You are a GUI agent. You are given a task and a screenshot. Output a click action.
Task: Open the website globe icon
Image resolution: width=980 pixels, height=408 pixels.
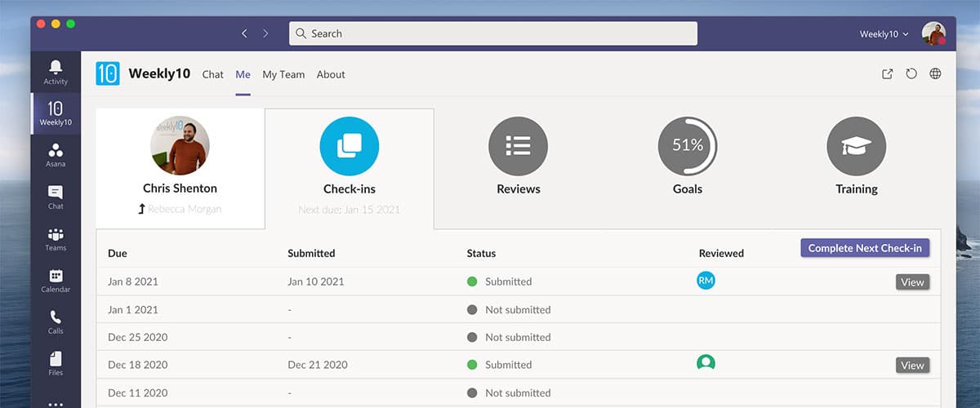coord(936,73)
